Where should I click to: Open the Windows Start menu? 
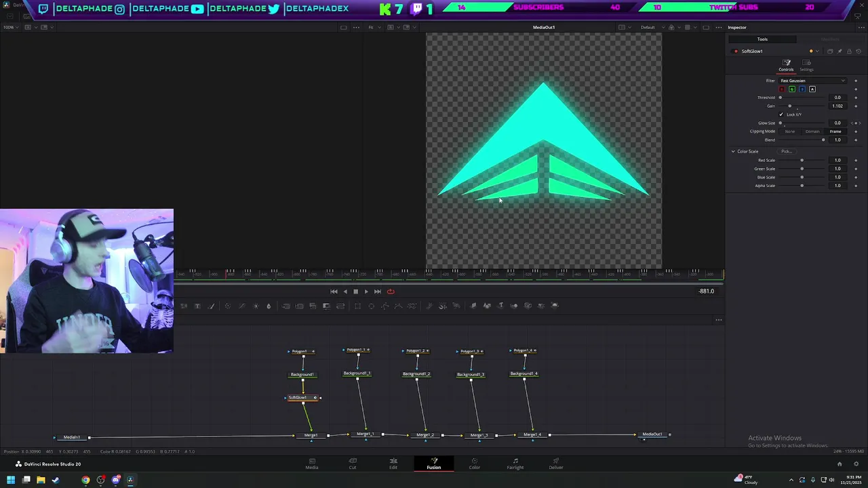[x=11, y=480]
